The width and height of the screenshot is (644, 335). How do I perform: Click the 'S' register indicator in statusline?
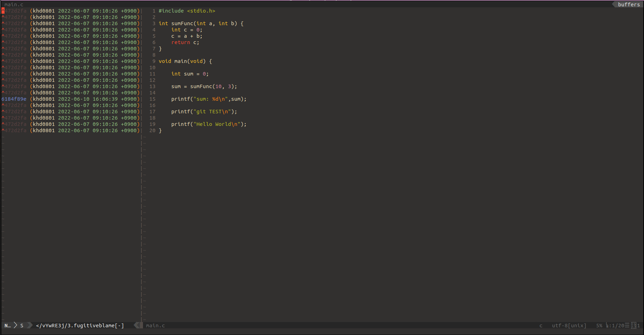[22, 325]
